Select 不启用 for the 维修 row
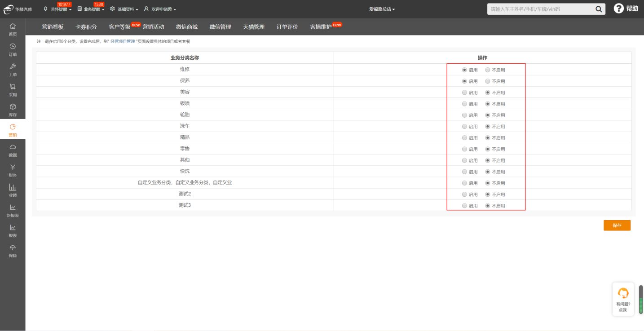The height and width of the screenshot is (331, 644). [x=488, y=70]
